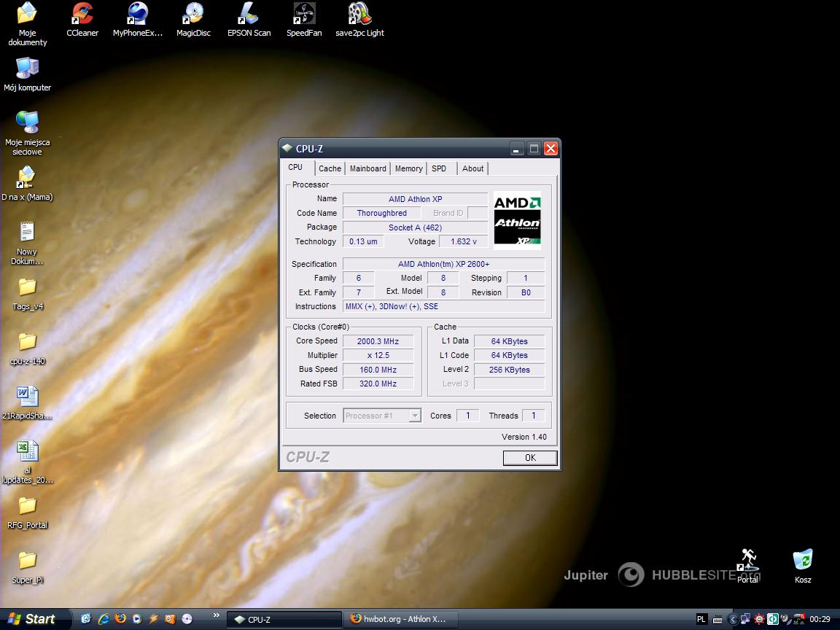Image resolution: width=840 pixels, height=630 pixels.
Task: Click the disc icon in Quick Launch
Action: [x=187, y=619]
